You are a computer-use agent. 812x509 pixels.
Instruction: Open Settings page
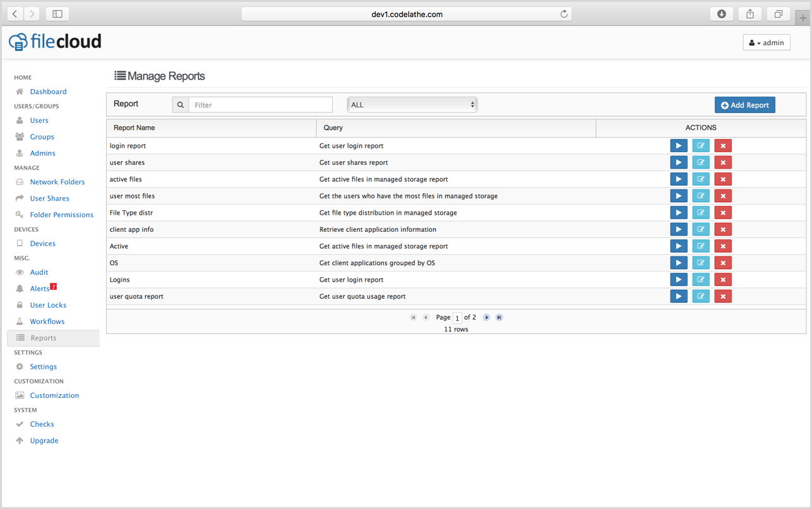coord(44,367)
